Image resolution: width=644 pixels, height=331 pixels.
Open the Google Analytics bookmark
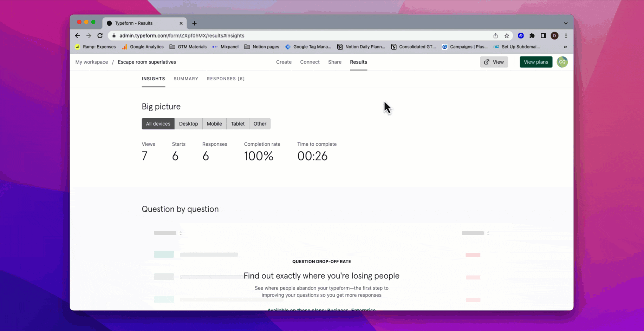point(143,47)
